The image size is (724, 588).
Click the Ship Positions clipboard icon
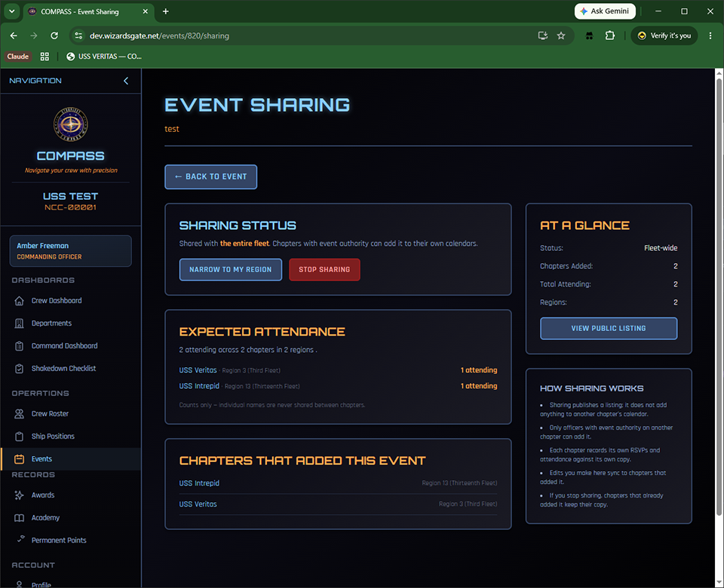tap(19, 436)
